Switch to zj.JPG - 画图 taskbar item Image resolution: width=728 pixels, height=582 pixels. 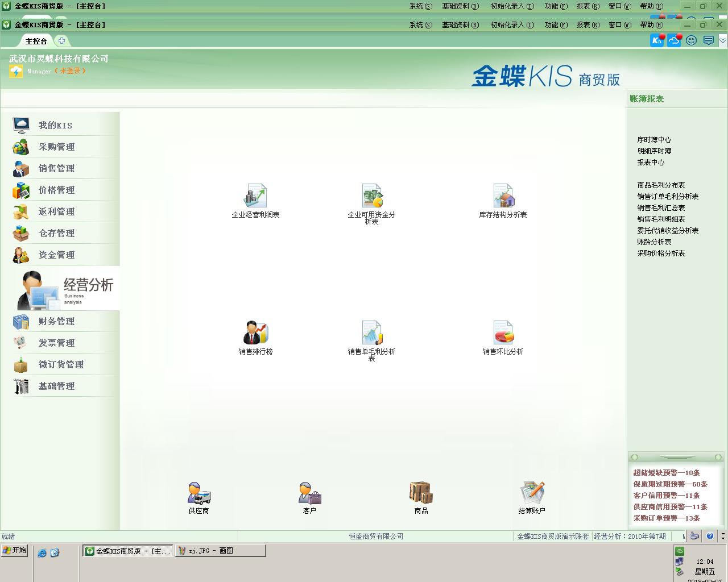point(220,551)
